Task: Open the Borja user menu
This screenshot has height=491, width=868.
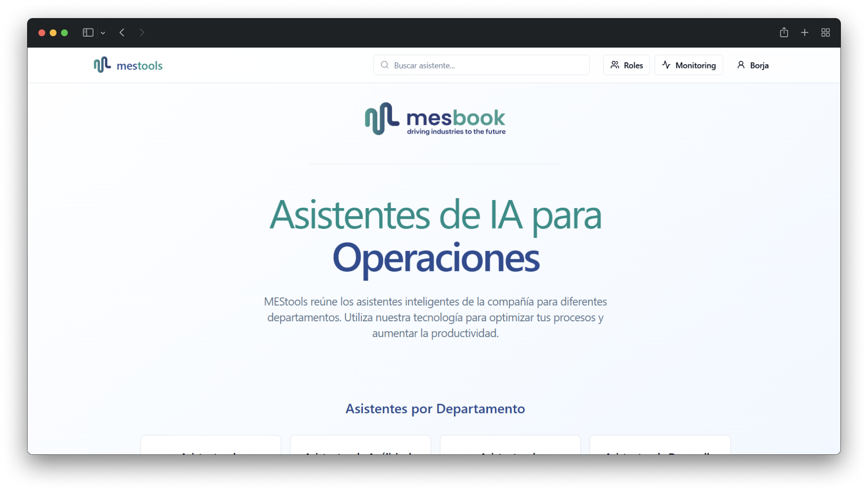Action: (753, 65)
